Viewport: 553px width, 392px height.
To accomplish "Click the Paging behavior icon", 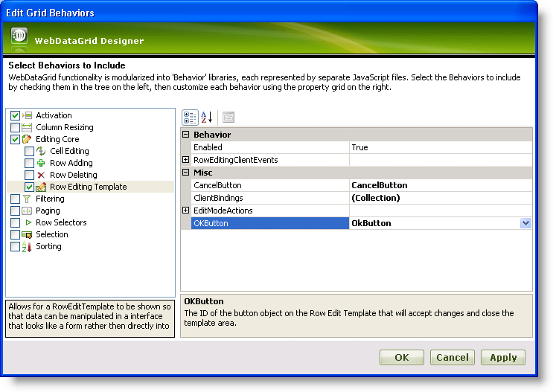I will tap(27, 211).
